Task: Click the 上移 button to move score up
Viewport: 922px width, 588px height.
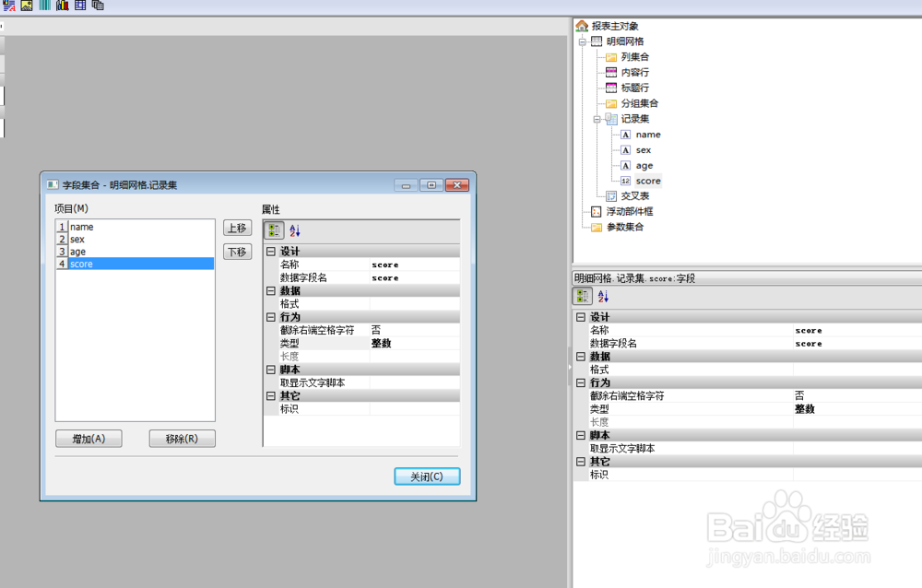Action: coord(237,229)
